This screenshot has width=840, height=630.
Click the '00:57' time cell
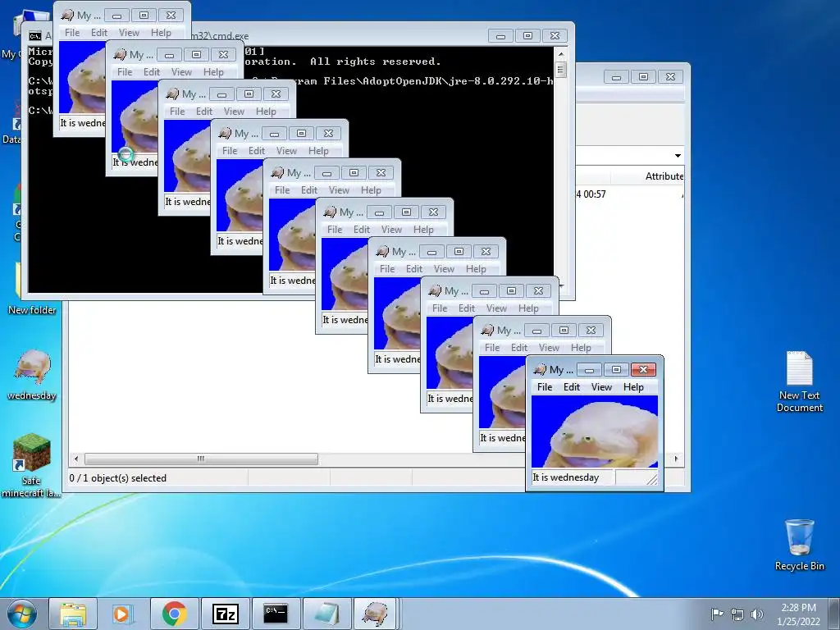[594, 194]
